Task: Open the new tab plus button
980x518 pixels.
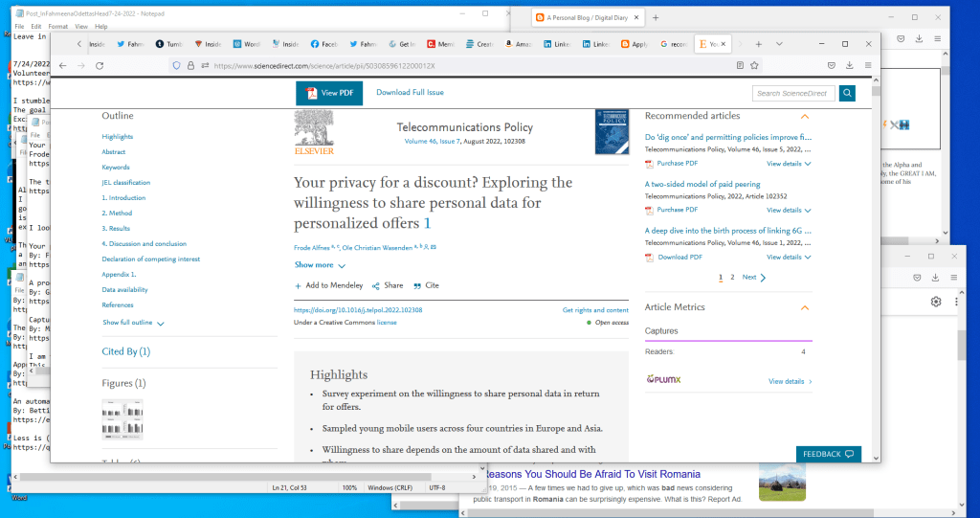Action: coord(758,44)
